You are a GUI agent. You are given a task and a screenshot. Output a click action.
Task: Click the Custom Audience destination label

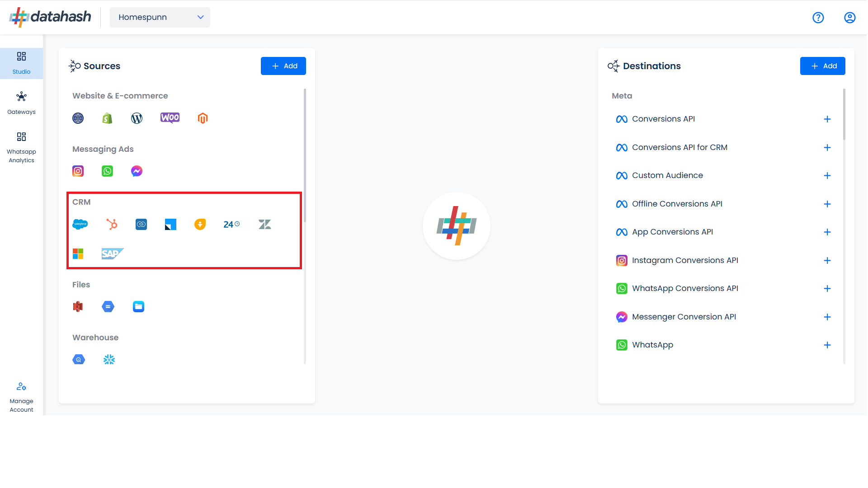point(667,175)
